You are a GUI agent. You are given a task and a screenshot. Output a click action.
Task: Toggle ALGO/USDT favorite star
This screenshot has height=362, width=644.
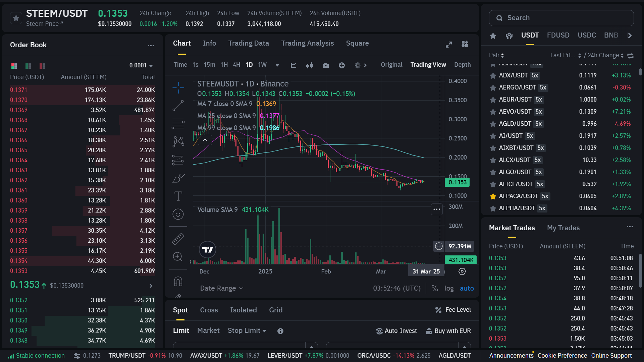tap(493, 172)
